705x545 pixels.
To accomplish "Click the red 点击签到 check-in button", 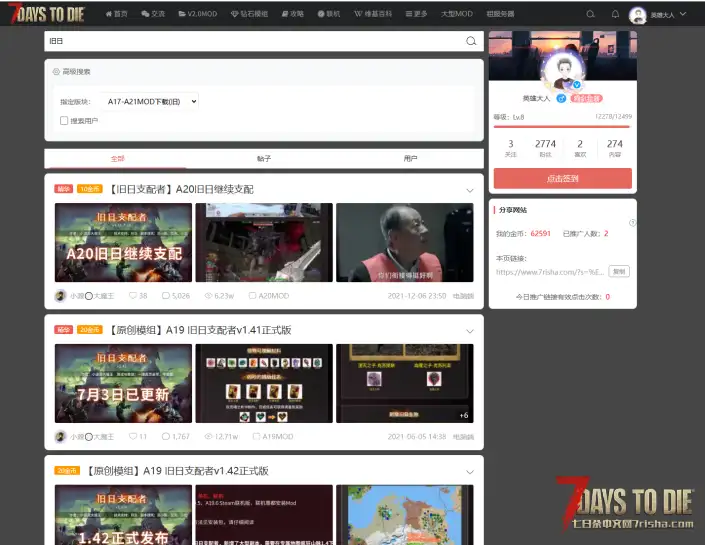I will 562,179.
